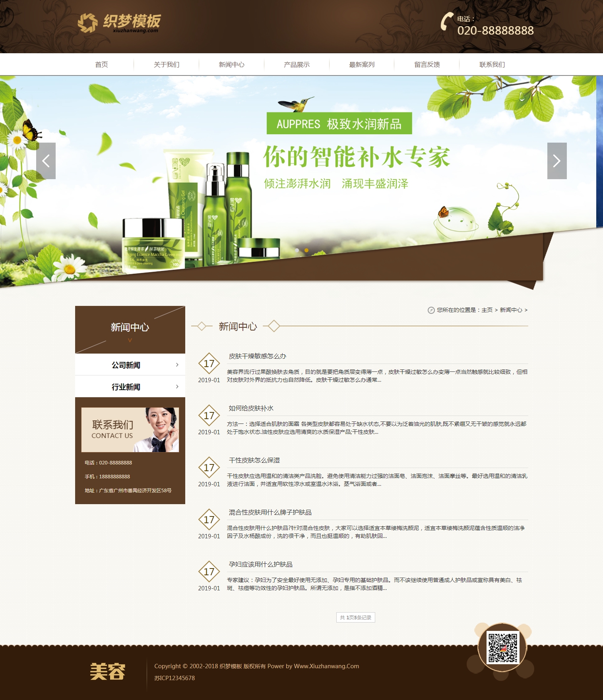Open article 混合性皮肤用什么牌子护肤品
Screen dimensions: 603x700
(270, 512)
